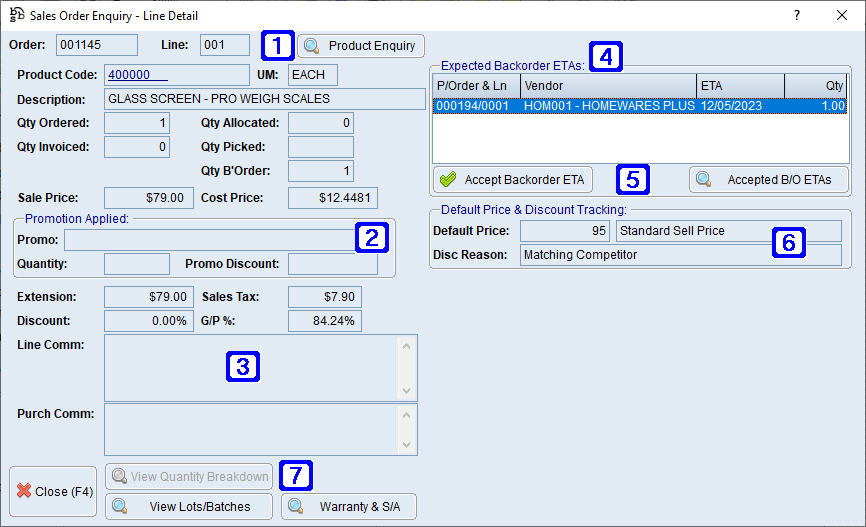Click vendor cell HOM001 - HOMEWARES PLUS
This screenshot has height=527, width=866.
[x=609, y=106]
